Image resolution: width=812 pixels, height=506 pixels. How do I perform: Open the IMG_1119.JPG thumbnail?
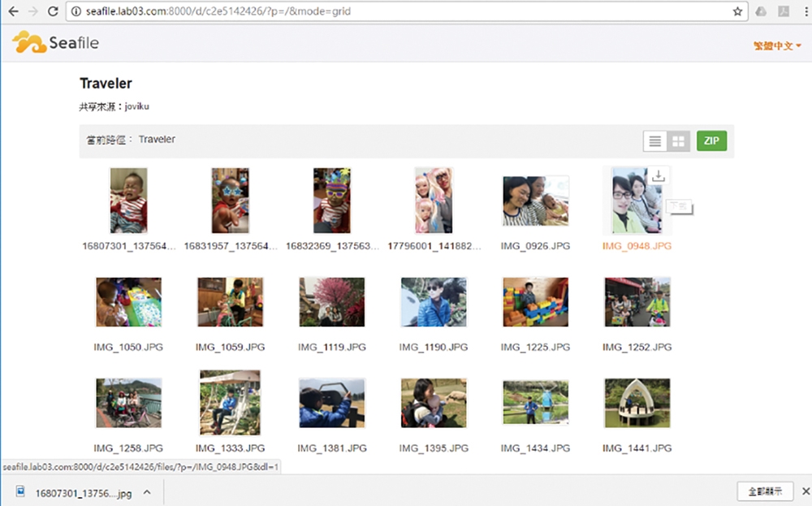[332, 302]
